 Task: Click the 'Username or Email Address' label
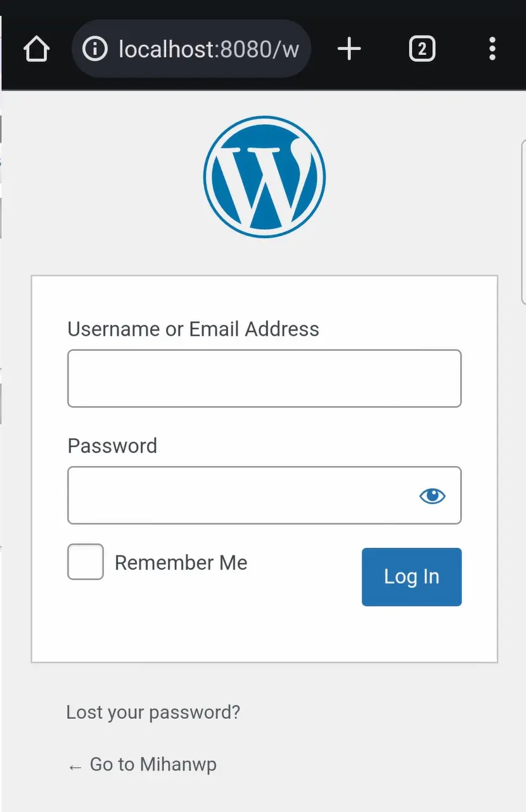[193, 329]
